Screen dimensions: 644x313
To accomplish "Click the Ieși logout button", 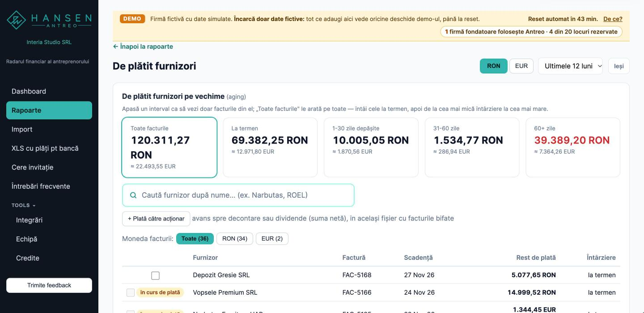I will [619, 66].
